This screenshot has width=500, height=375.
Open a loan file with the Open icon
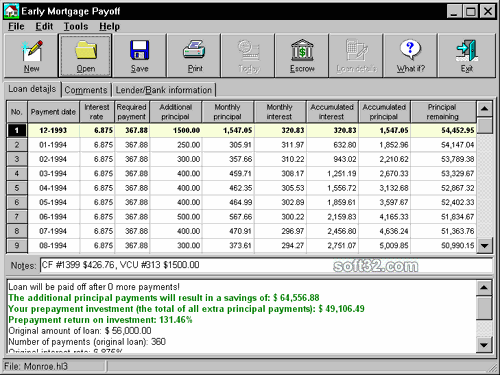pos(85,56)
